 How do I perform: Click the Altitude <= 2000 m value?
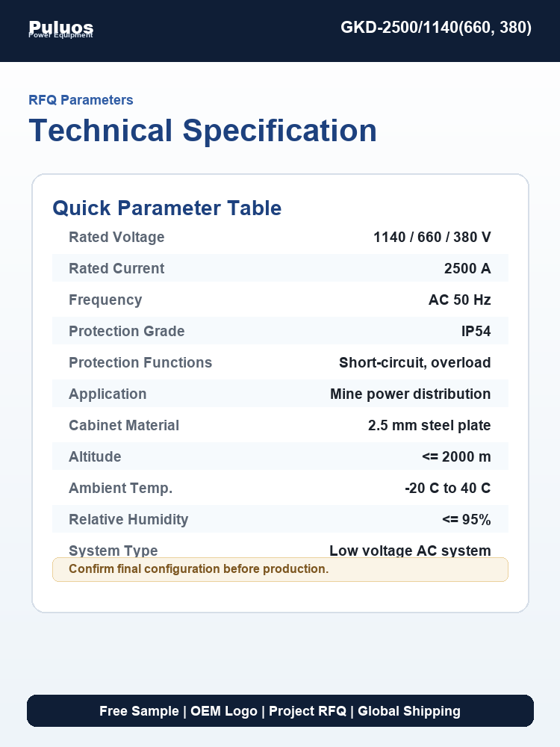point(456,457)
